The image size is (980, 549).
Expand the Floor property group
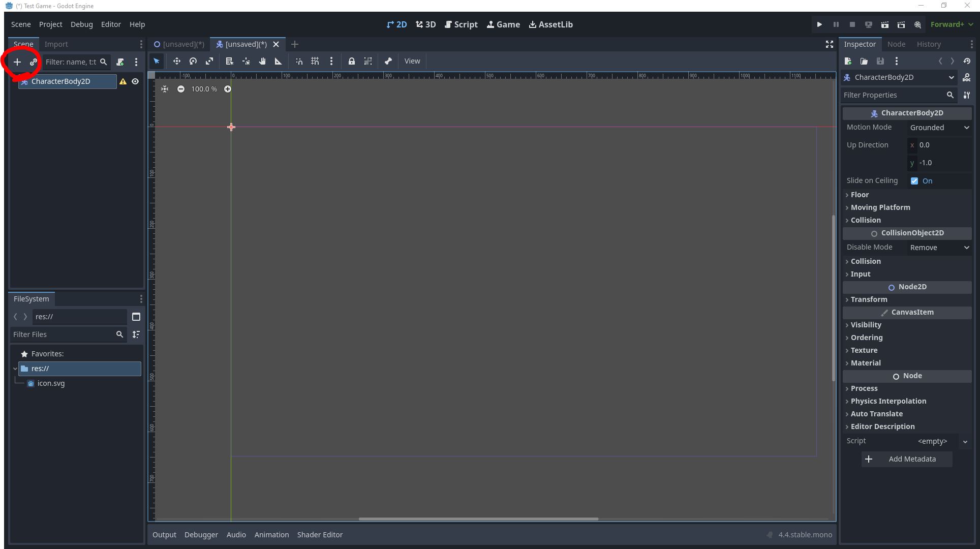[x=907, y=195]
